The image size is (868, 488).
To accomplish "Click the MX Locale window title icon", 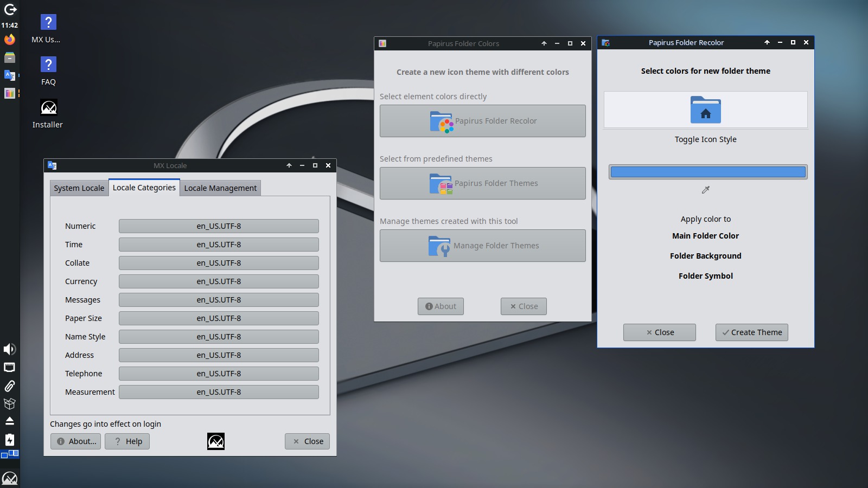I will pos(52,165).
